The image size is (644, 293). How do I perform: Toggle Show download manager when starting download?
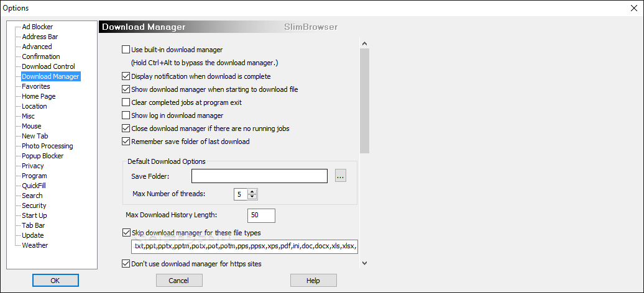(126, 89)
